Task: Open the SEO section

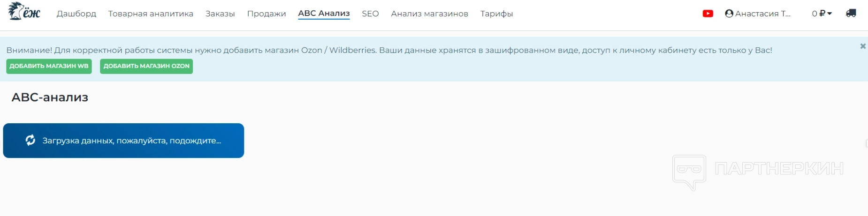Action: click(x=370, y=14)
